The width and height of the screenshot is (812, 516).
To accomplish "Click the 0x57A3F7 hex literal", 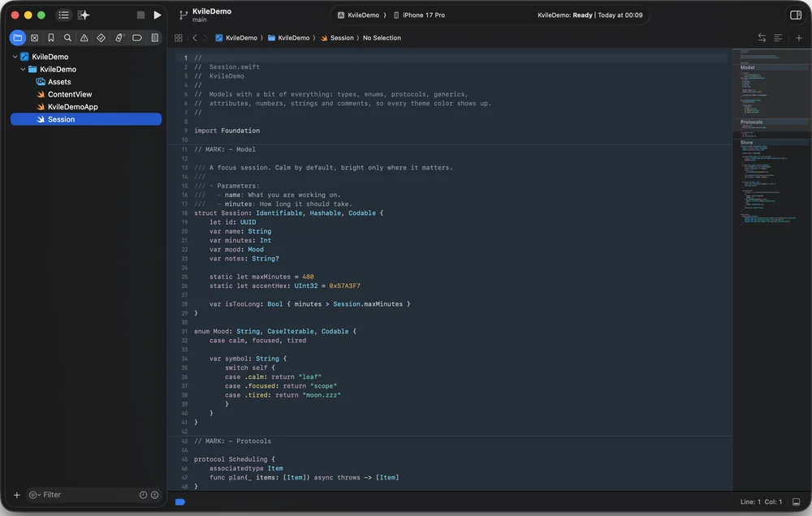I will coord(344,286).
